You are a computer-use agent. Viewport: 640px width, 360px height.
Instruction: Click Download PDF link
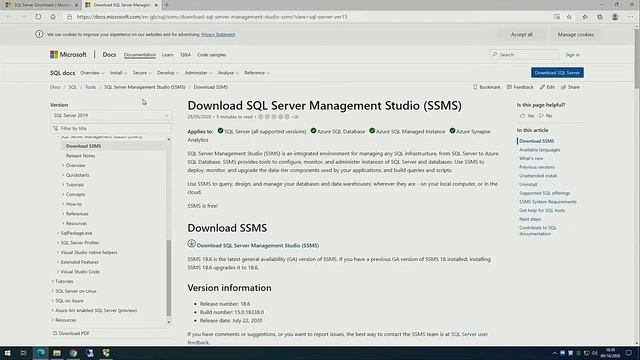click(71, 333)
